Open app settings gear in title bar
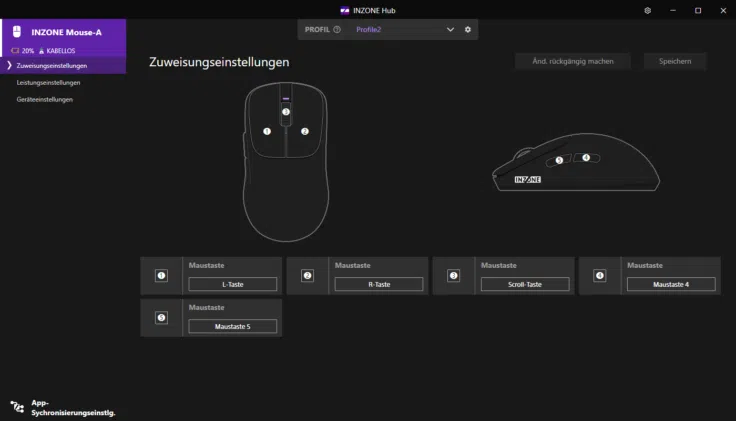Image resolution: width=736 pixels, height=421 pixels. (647, 10)
